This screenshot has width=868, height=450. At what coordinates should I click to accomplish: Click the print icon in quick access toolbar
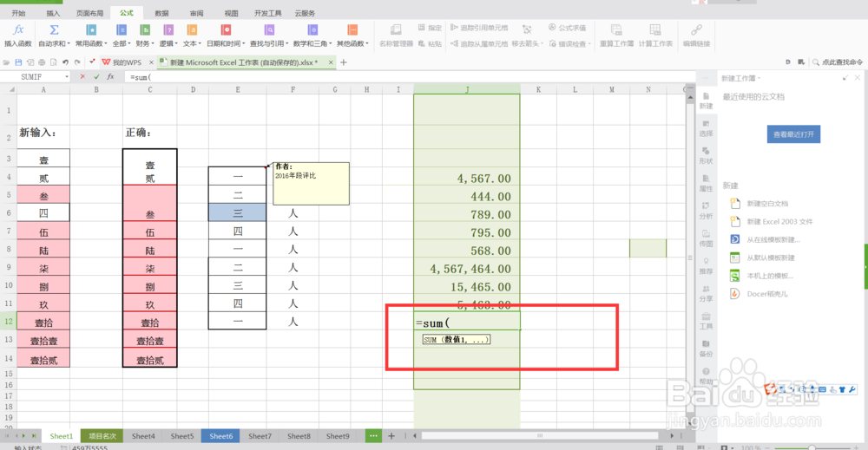[42, 62]
